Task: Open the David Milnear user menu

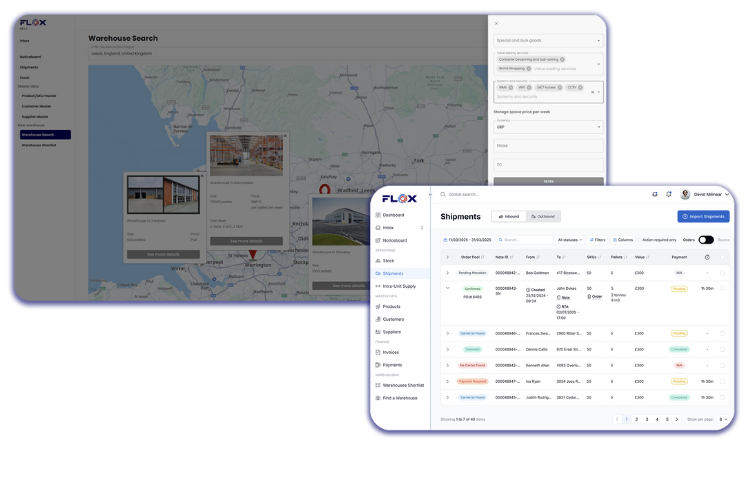Action: [x=705, y=194]
